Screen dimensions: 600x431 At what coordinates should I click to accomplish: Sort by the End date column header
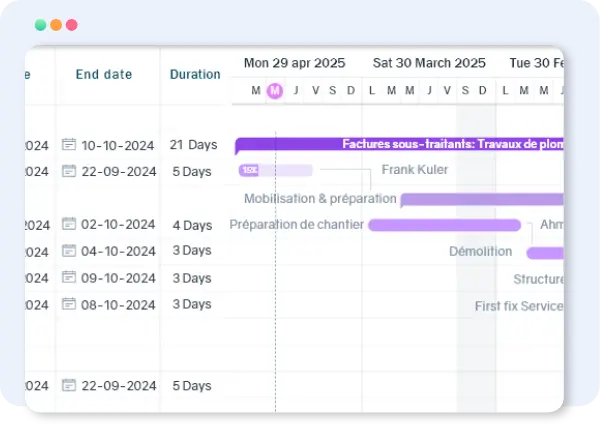[x=103, y=74]
